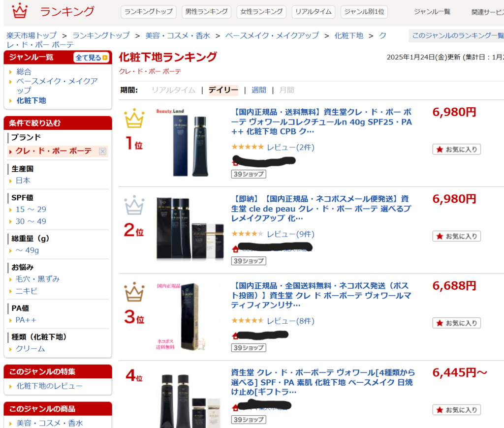Go to 楽天市場トップ breadcrumb
The width and height of the screenshot is (504, 428).
(x=31, y=35)
